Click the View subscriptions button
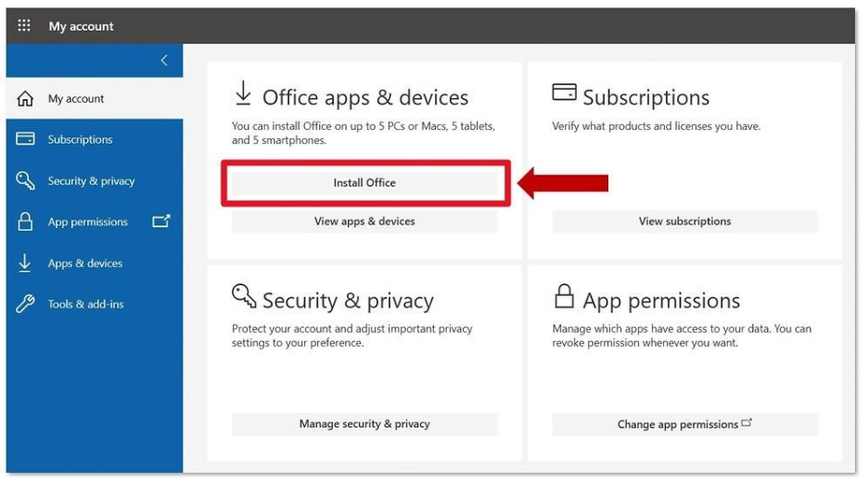Screen dimensions: 868x484 click(684, 222)
